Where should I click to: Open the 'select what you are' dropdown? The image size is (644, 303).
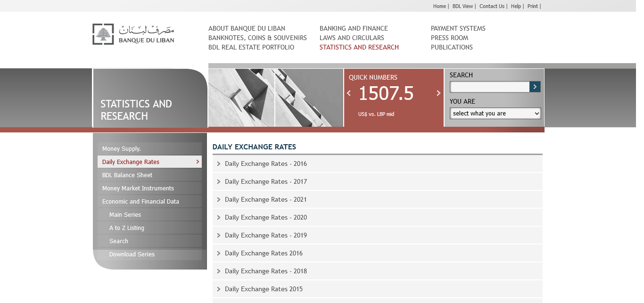(495, 114)
